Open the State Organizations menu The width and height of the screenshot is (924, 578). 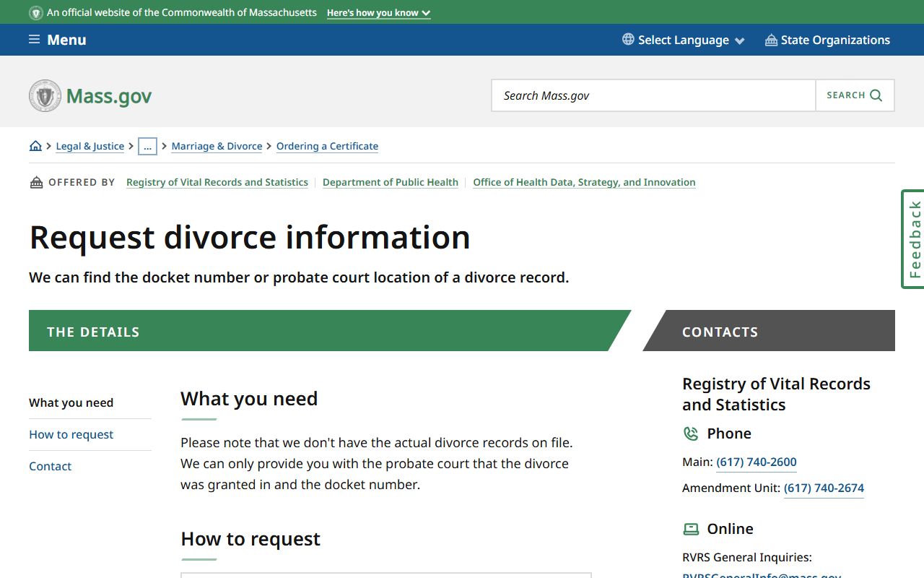tap(827, 40)
